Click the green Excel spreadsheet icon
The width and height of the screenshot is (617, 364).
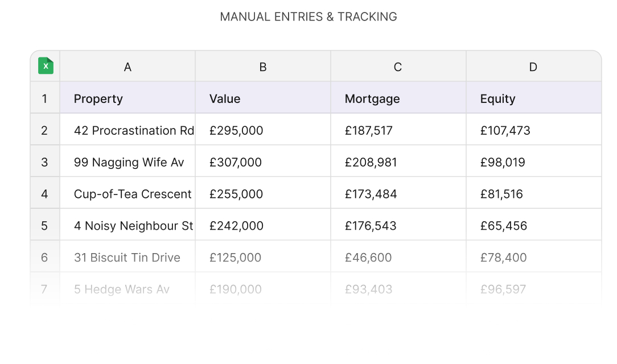tap(46, 66)
